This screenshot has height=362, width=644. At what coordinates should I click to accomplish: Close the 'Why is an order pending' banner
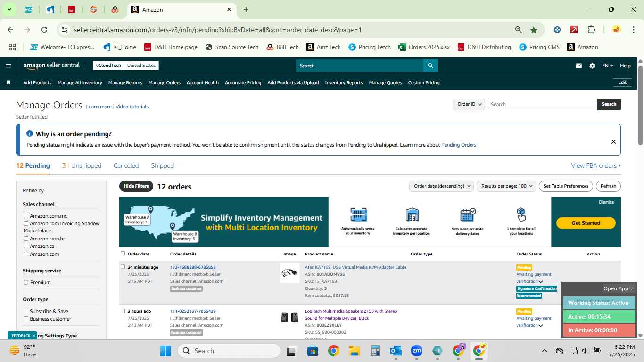tap(613, 141)
